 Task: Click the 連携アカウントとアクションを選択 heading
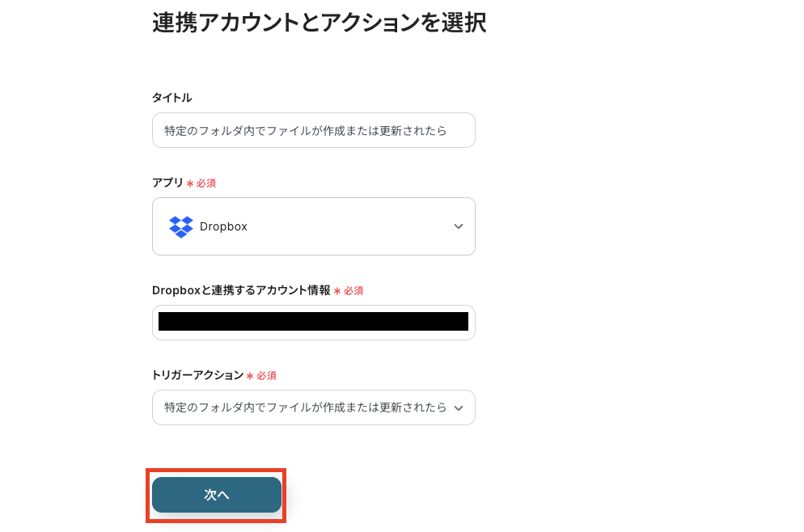(x=319, y=23)
